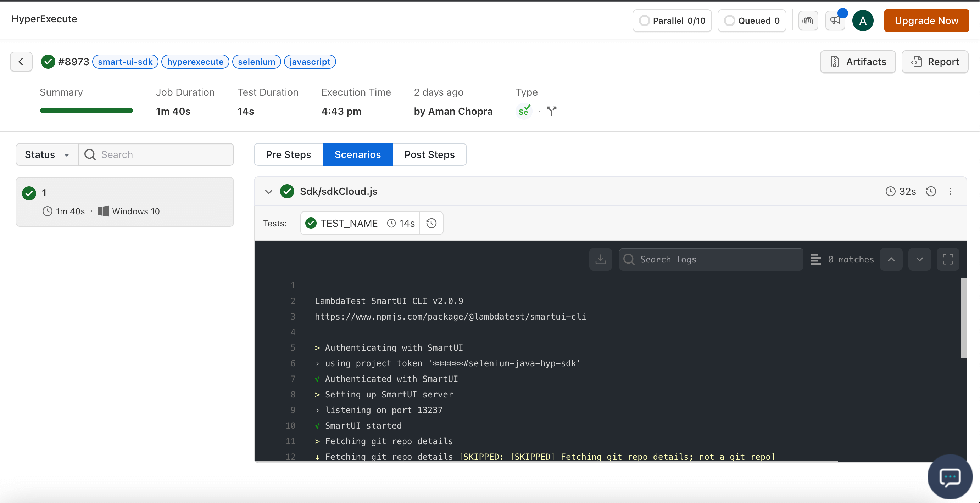980x503 pixels.
Task: Click the download logs icon
Action: [x=601, y=259]
